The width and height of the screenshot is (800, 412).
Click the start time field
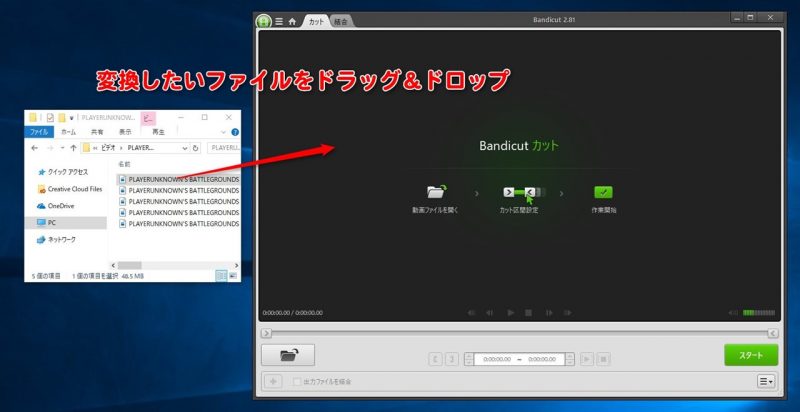(x=496, y=359)
